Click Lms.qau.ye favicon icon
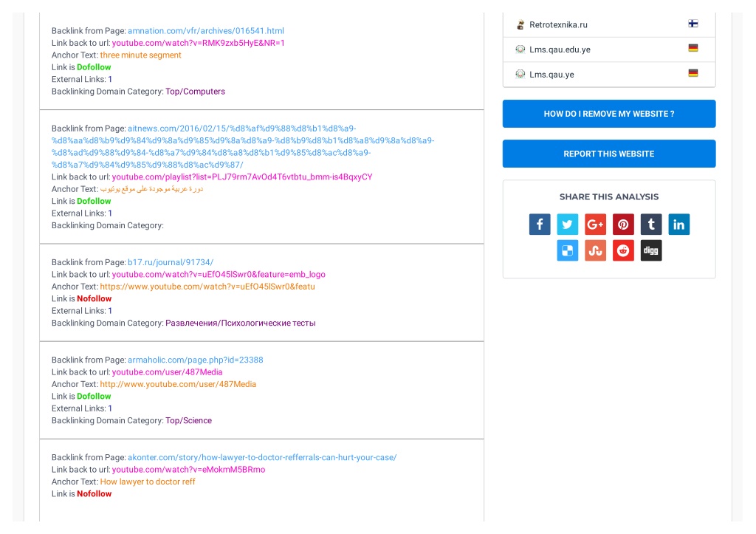This screenshot has height=534, width=756. (520, 75)
